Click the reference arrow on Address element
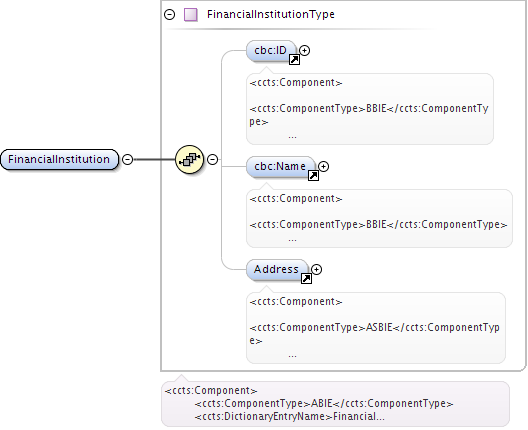 pos(306,278)
